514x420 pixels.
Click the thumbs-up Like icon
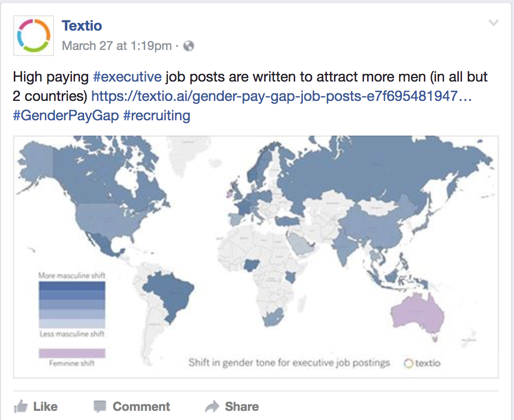[x=21, y=406]
